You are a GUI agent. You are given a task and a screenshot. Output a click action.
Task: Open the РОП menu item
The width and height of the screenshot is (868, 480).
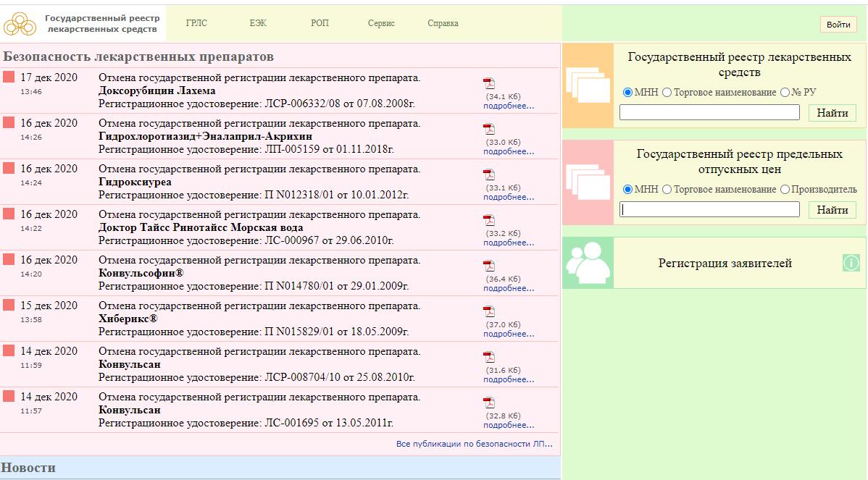pyautogui.click(x=320, y=23)
